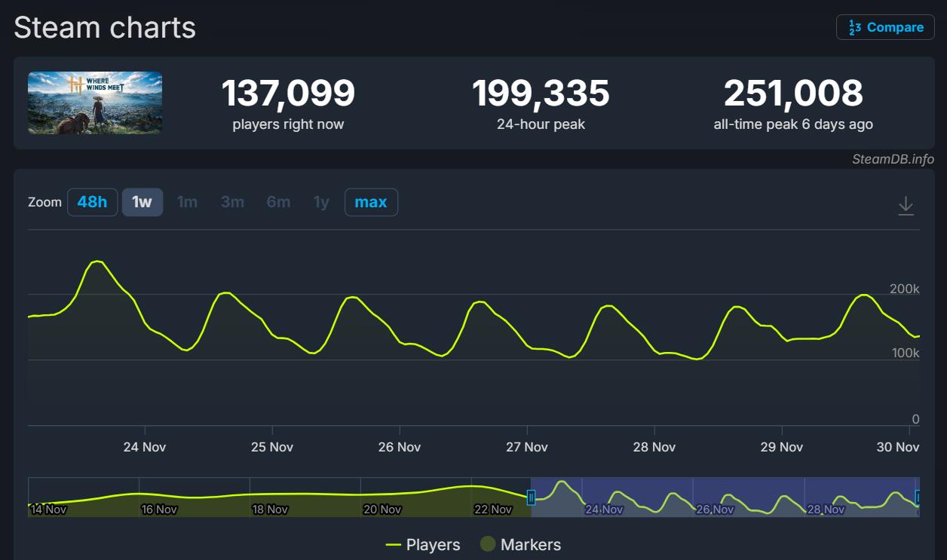Click the right navigator range handle

[918, 497]
